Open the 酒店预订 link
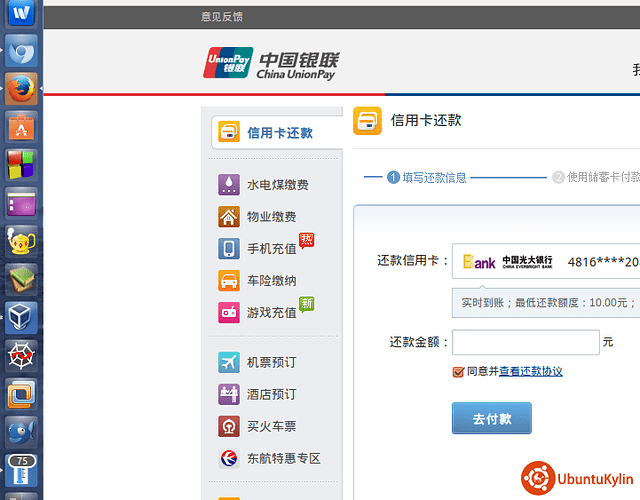This screenshot has width=640, height=500. [271, 395]
